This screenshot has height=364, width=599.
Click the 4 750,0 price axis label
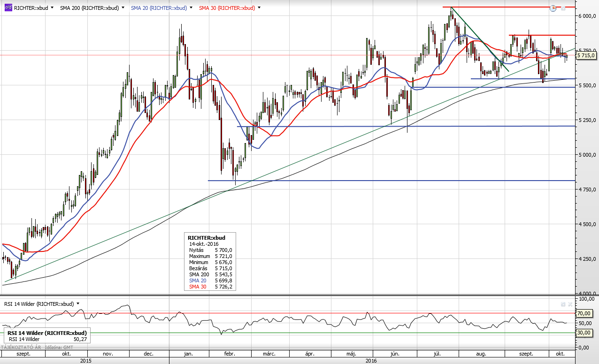586,190
